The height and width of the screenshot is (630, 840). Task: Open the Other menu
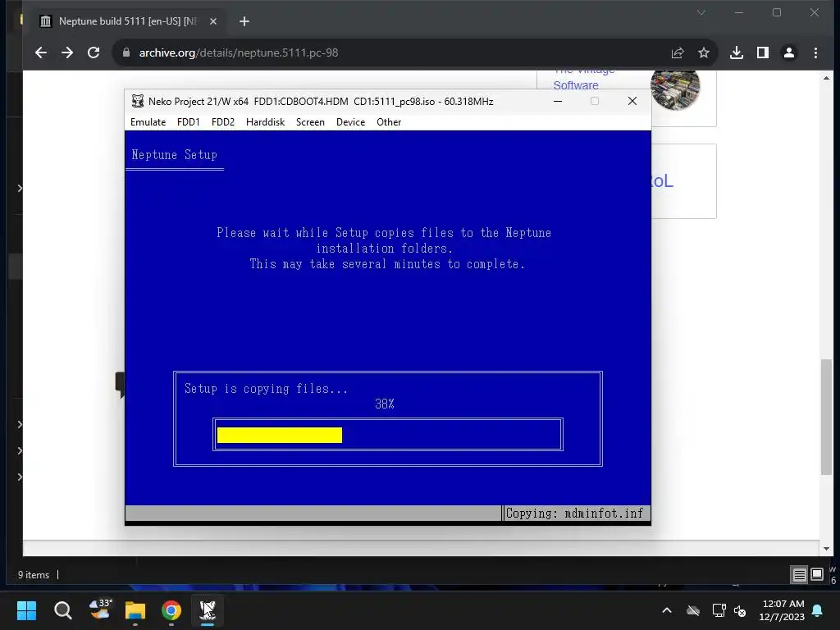tap(388, 122)
